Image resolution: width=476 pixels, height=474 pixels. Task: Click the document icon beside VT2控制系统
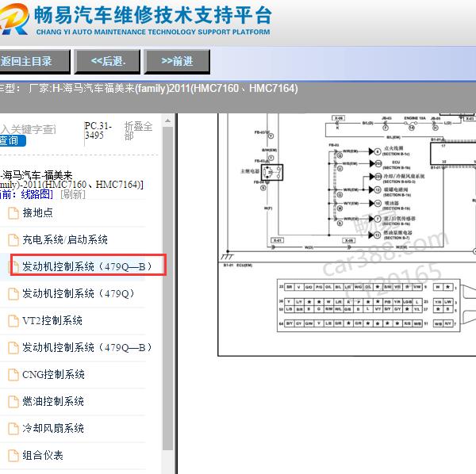click(x=13, y=320)
